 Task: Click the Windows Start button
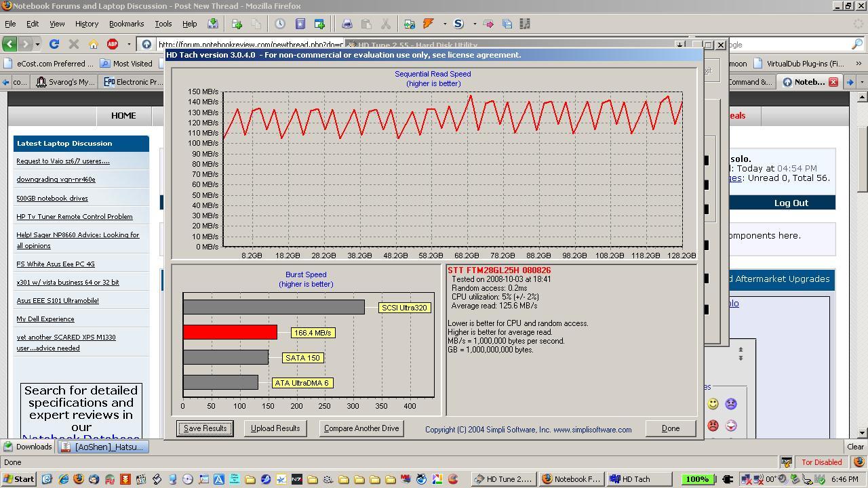click(18, 479)
